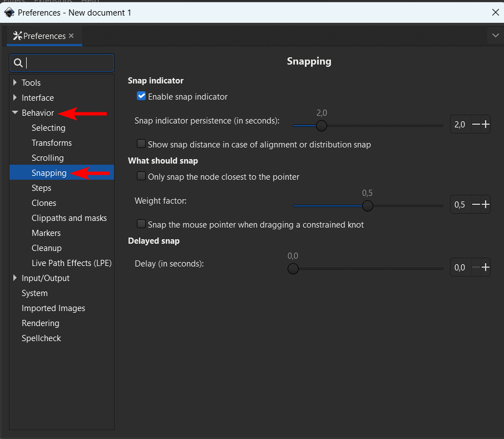Enable Show snap distance checkbox
Image resolution: width=504 pixels, height=439 pixels.
click(x=141, y=144)
